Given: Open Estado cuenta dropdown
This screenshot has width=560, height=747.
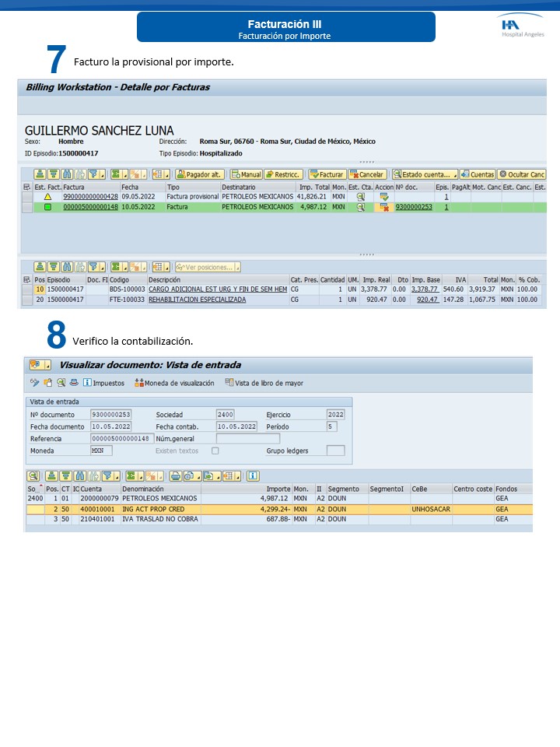Looking at the screenshot, I should pyautogui.click(x=424, y=174).
